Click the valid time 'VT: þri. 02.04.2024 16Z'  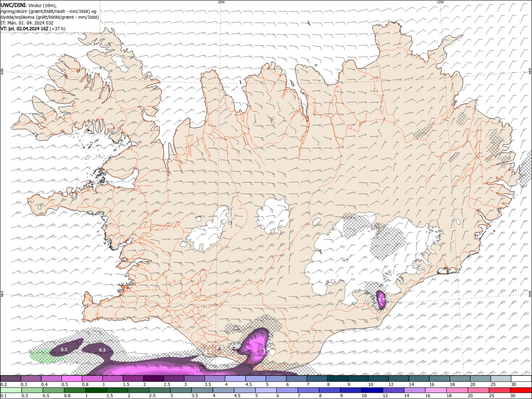pyautogui.click(x=25, y=29)
